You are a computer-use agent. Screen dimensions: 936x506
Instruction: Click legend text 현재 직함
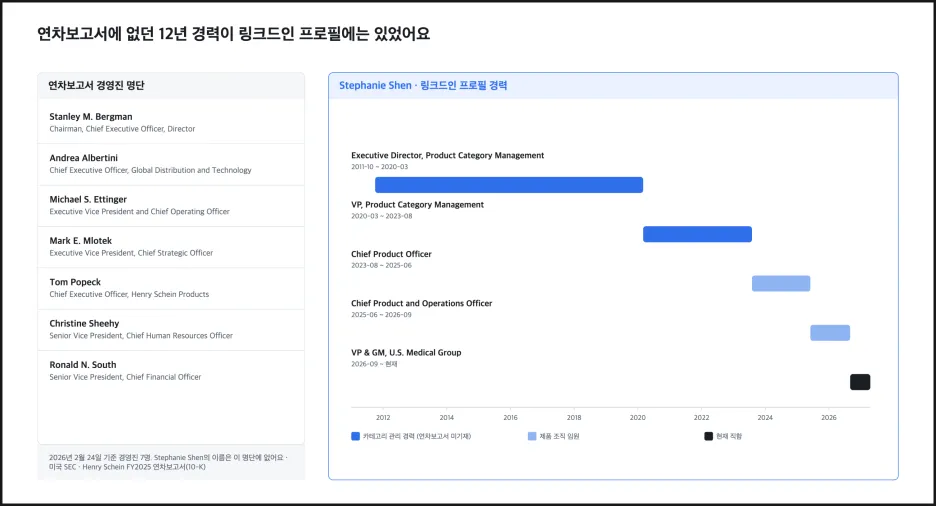(x=729, y=436)
